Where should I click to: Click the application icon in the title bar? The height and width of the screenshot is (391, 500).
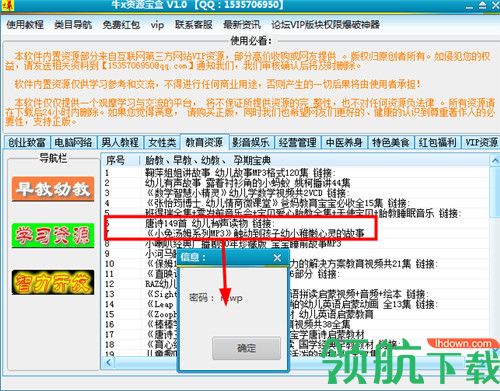pos(7,5)
